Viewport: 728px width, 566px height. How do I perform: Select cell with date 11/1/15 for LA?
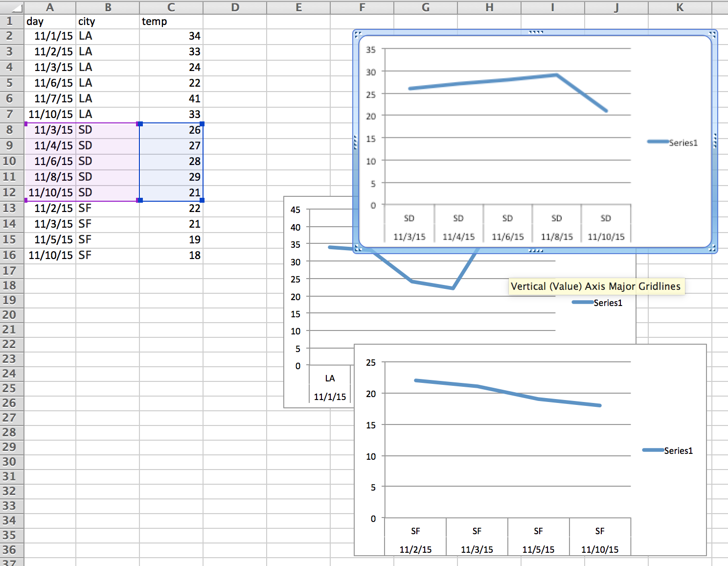click(50, 36)
